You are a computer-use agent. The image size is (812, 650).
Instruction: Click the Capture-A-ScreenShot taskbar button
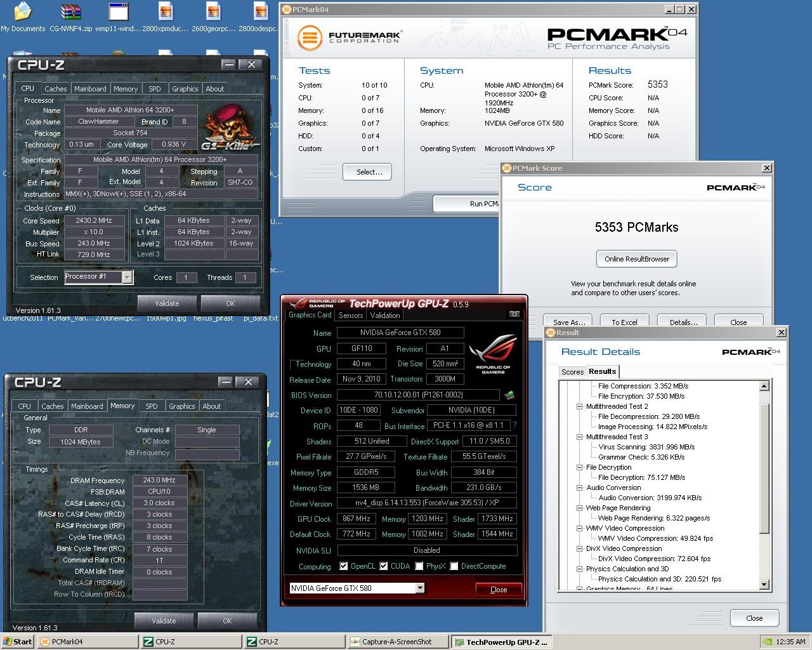pyautogui.click(x=397, y=642)
